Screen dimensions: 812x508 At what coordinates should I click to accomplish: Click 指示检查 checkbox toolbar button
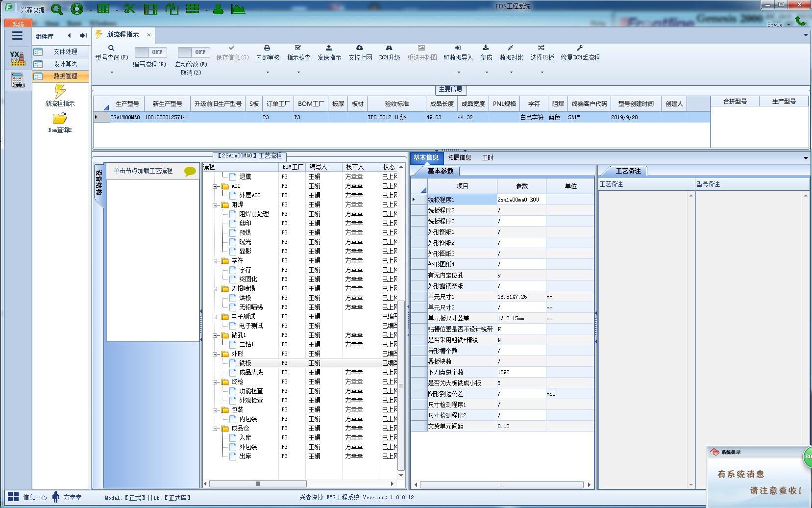(298, 53)
